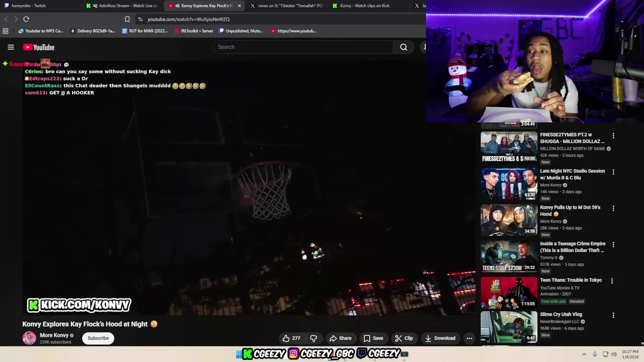This screenshot has height=362, width=644.
Task: Open options for Late Night NYC Studio Session
Action: tap(613, 172)
